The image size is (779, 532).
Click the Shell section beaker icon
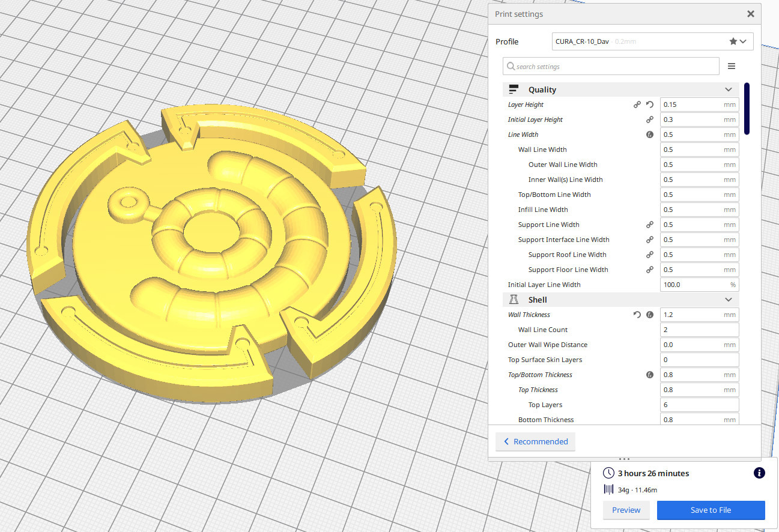[514, 300]
